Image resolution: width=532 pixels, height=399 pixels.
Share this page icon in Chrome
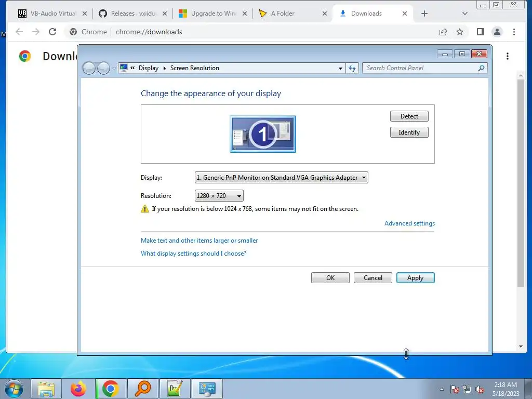443,32
